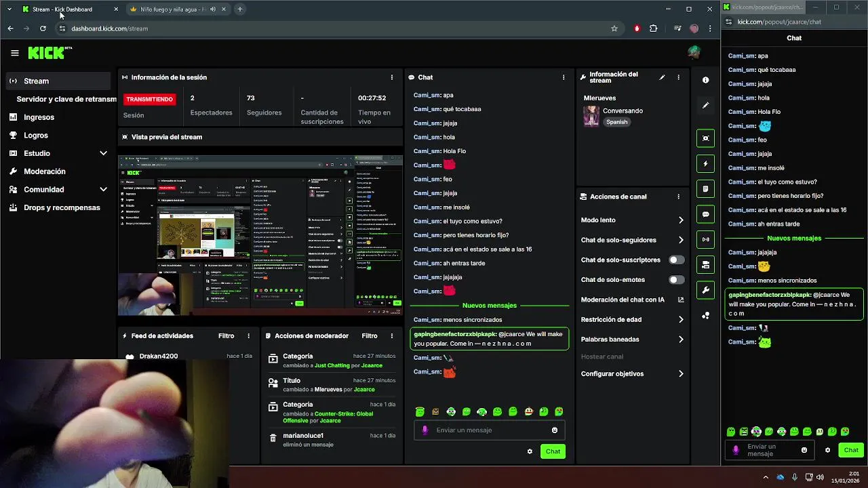The height and width of the screenshot is (488, 868).
Task: Open external link icon for Moderación del chat con IA
Action: click(681, 300)
